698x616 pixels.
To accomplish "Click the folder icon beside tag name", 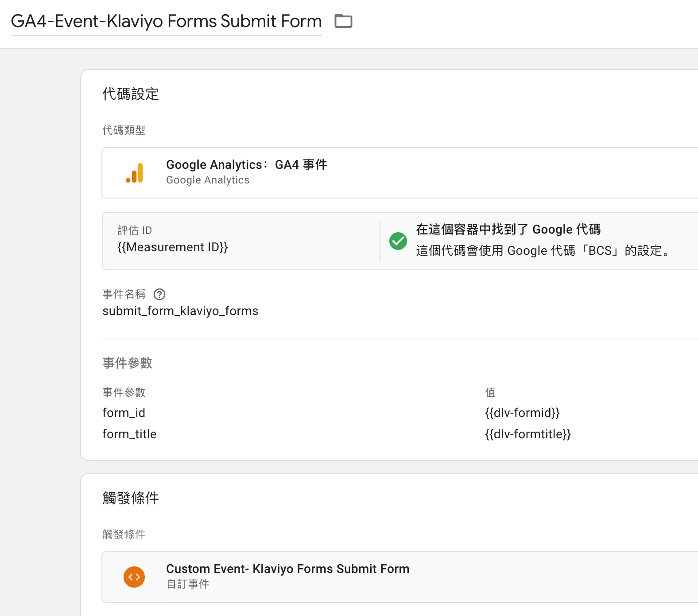I will (343, 21).
